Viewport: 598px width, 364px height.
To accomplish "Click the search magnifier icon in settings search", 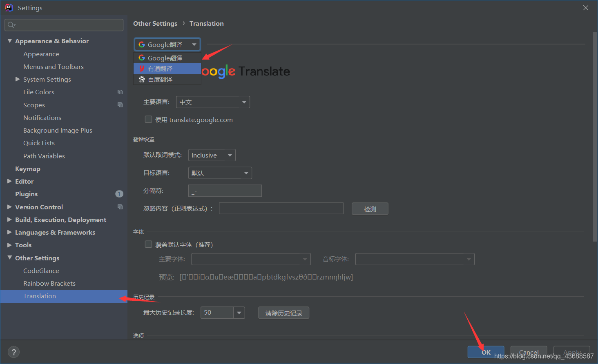I will point(11,25).
